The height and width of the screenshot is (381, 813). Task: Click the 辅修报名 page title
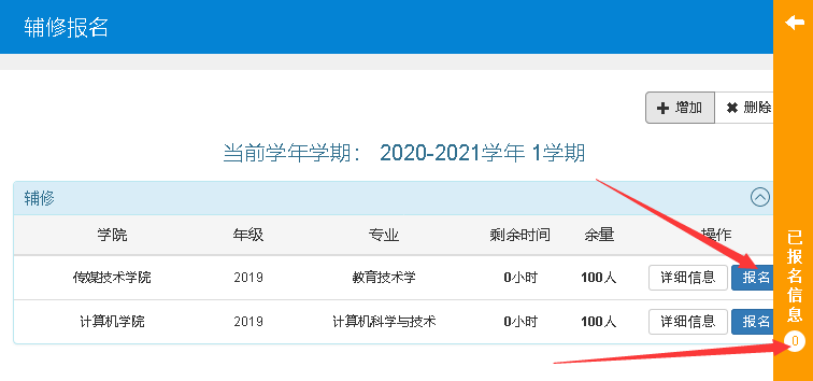[66, 27]
